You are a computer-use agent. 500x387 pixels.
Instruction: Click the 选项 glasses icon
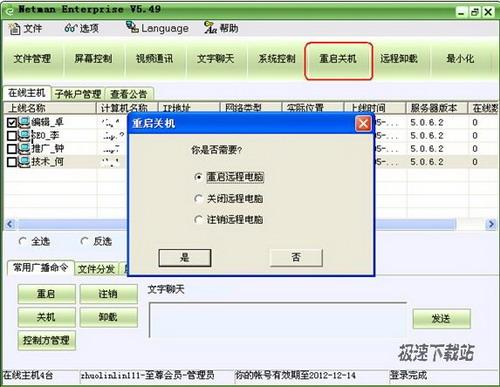click(x=70, y=28)
